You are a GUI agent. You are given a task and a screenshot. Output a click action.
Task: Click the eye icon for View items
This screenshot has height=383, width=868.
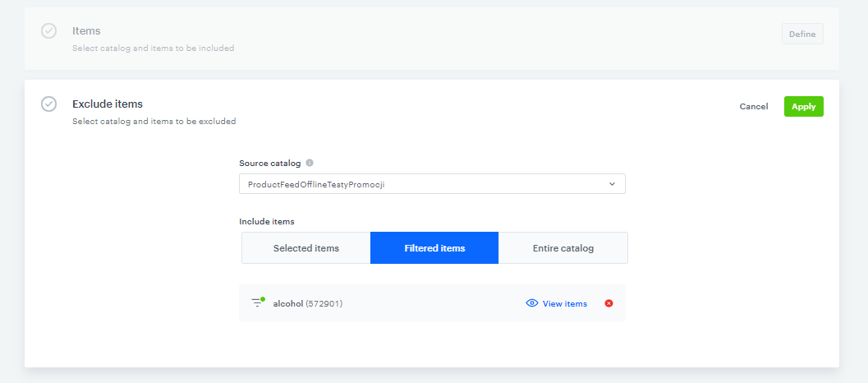[x=531, y=303]
